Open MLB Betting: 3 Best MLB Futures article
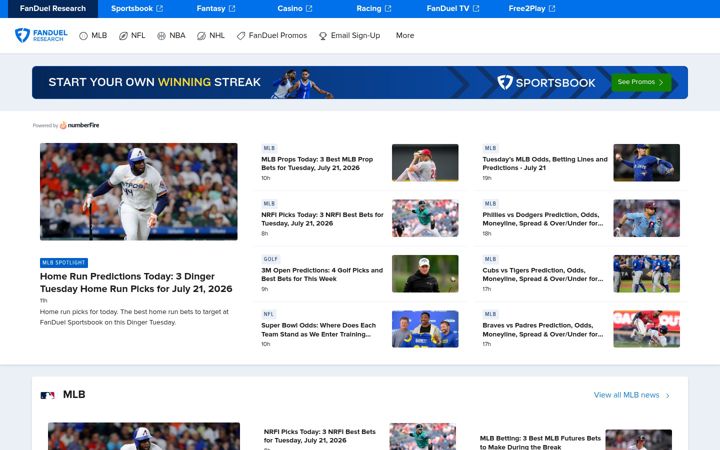 pos(540,443)
